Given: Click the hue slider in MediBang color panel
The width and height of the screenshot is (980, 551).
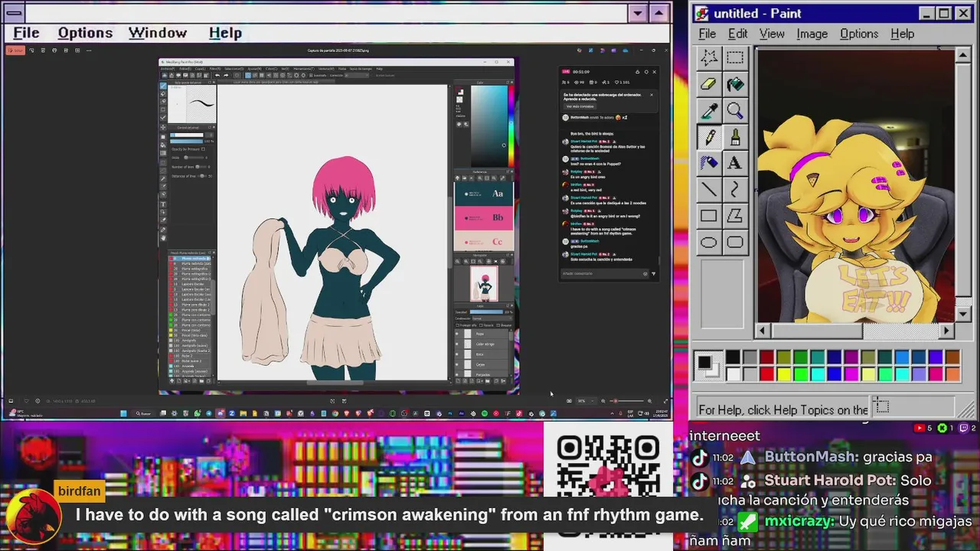Looking at the screenshot, I should click(x=511, y=126).
